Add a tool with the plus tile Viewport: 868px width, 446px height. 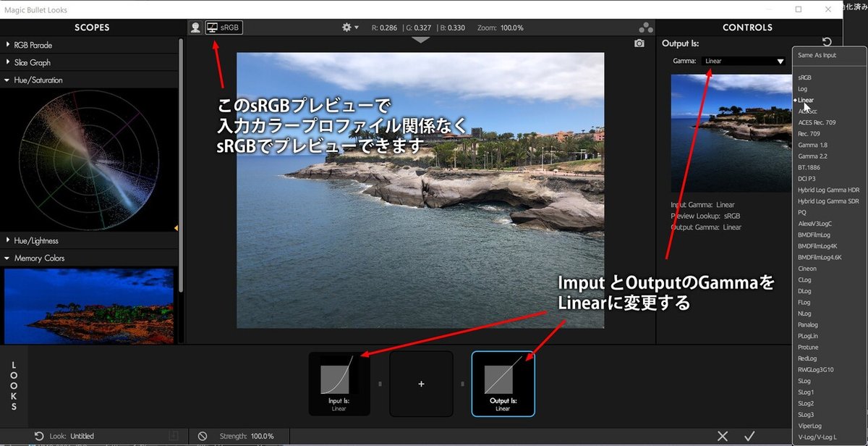[x=421, y=384]
